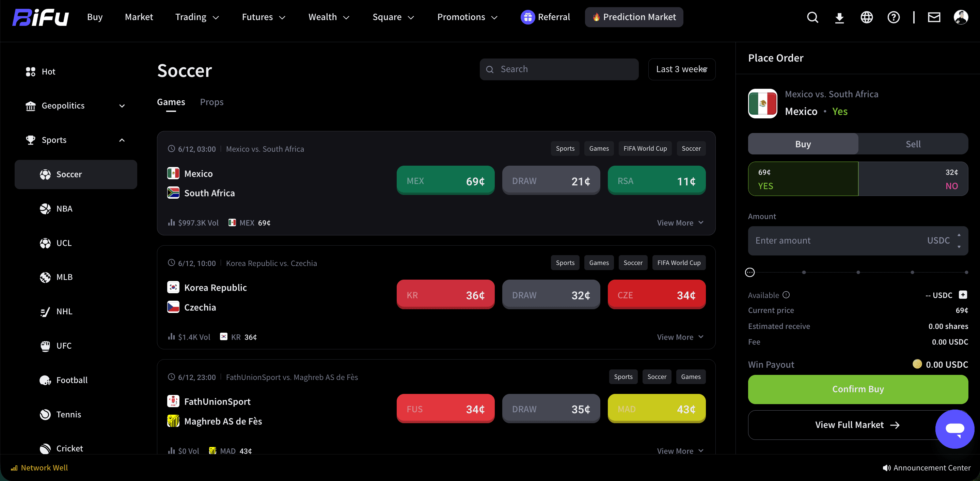
Task: Click the Confirm Buy button
Action: coord(858,389)
